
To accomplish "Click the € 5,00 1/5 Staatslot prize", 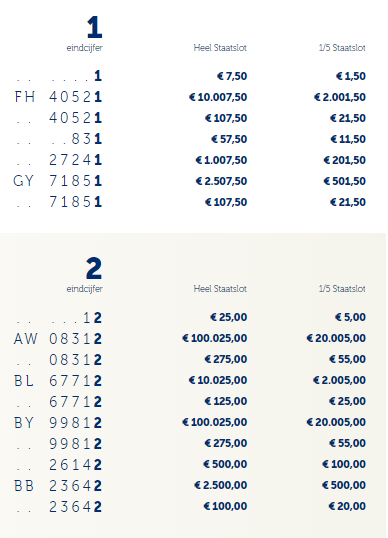I will (350, 317).
